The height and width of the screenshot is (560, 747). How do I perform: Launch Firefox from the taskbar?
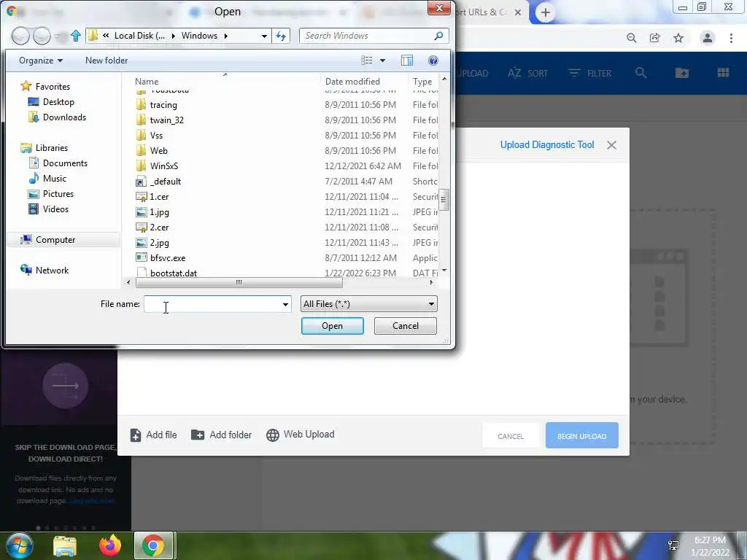(x=109, y=545)
